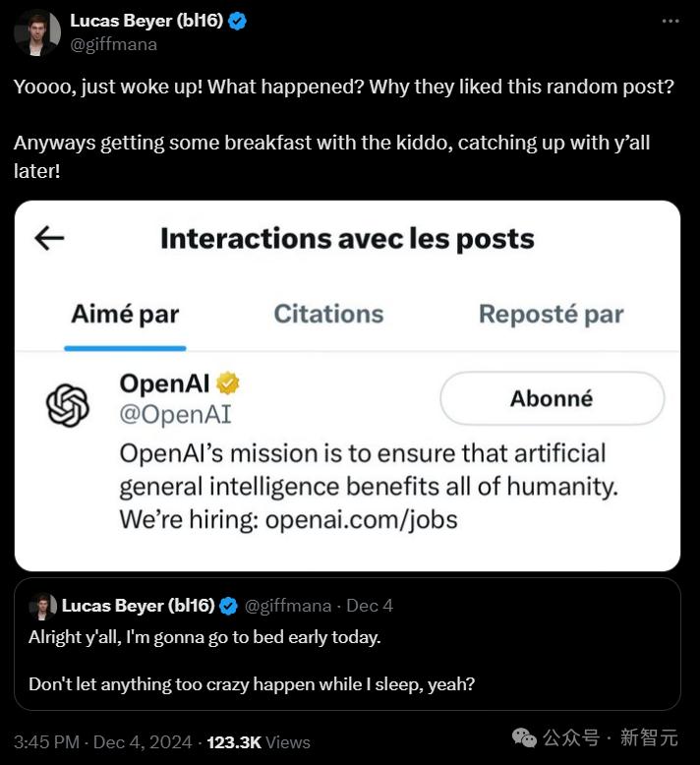This screenshot has width=700, height=765.
Task: Toggle the Abonné follow button
Action: coord(552,398)
